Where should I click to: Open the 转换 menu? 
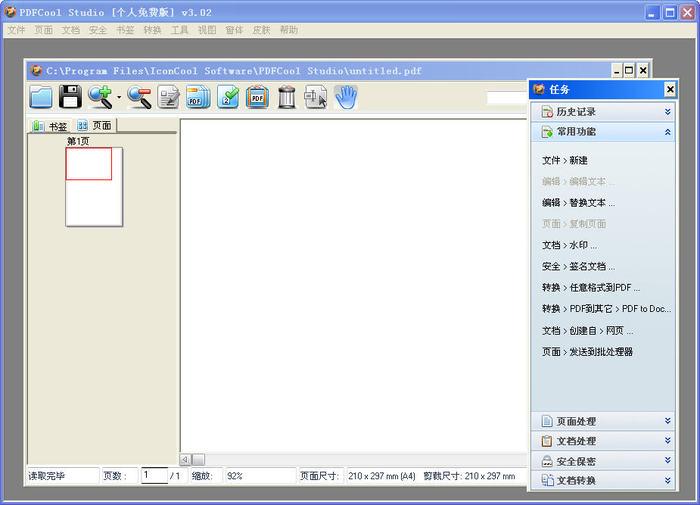[152, 30]
